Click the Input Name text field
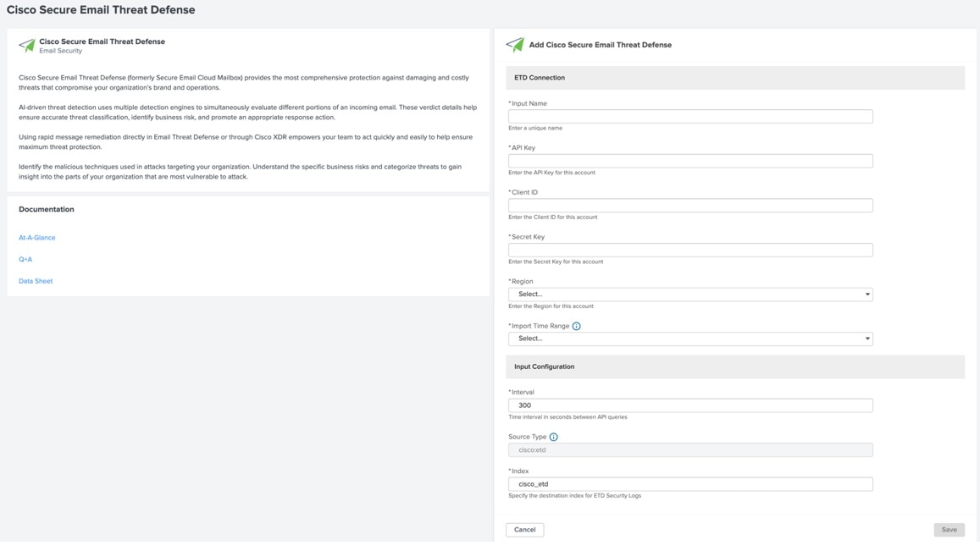980x551 pixels. coord(689,117)
